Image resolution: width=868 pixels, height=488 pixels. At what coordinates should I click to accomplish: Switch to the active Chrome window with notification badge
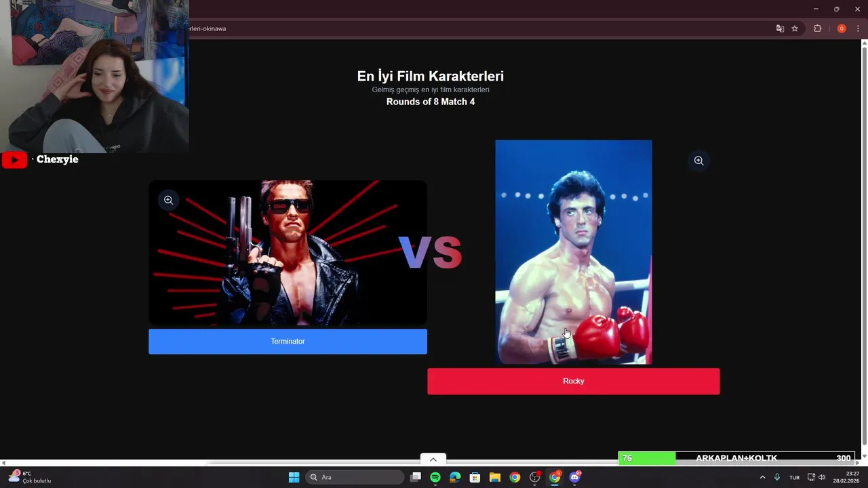(555, 477)
